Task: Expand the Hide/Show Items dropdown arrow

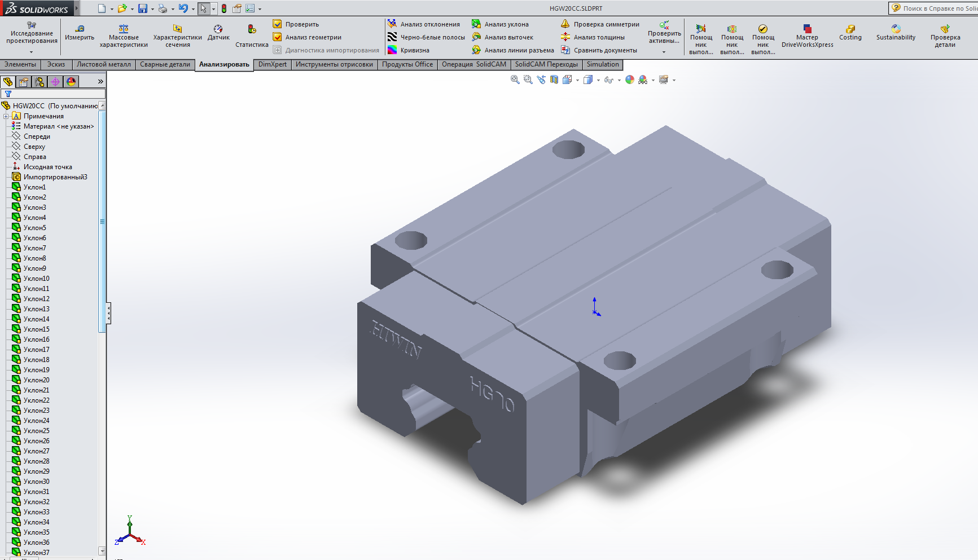Action: (x=619, y=80)
